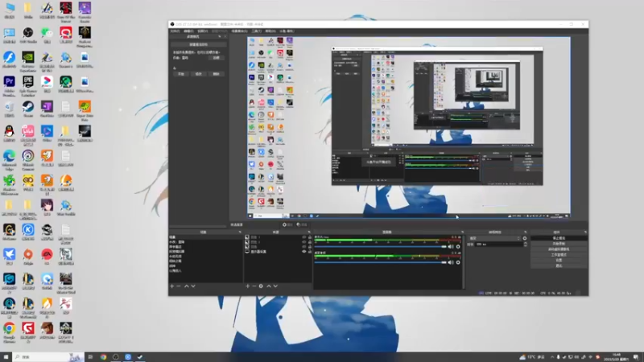The width and height of the screenshot is (644, 362).
Task: Open Task View on the taskbar
Action: (90, 357)
